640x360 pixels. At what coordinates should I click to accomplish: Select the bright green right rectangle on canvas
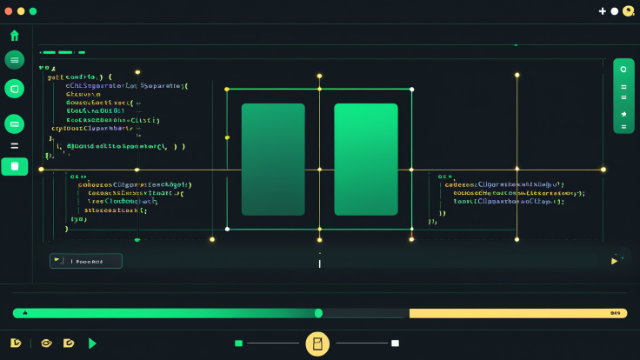[366, 159]
